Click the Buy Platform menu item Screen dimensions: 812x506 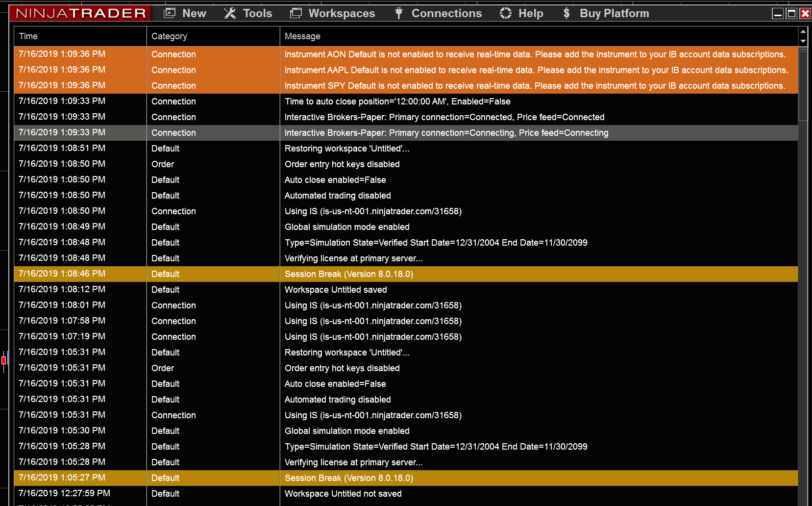coord(606,13)
